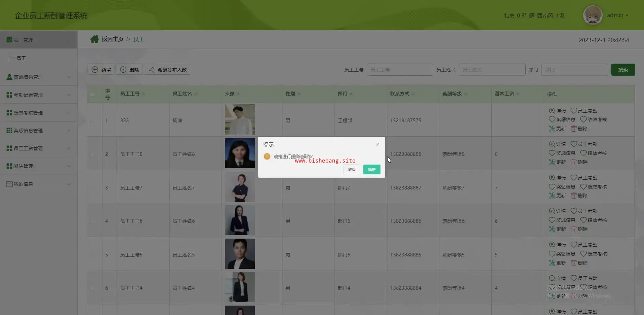Click the 更新 edit icon for 员工姓名8
Screen dimensions: 644x315
[552, 162]
